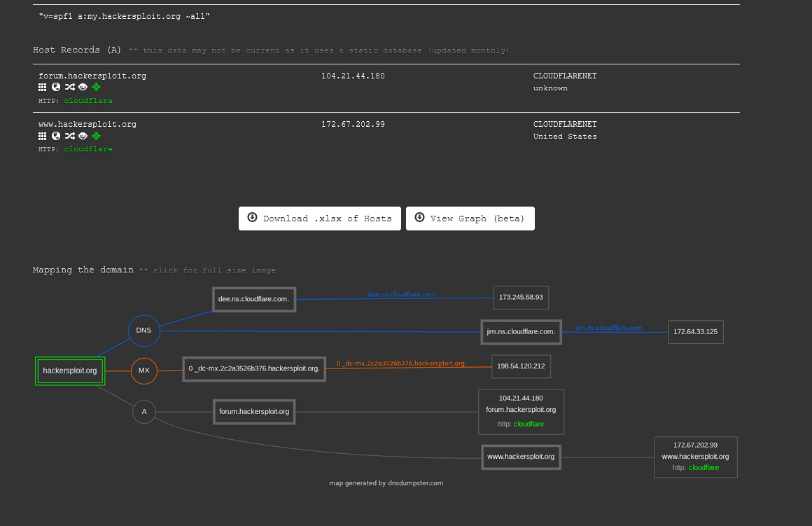Image resolution: width=812 pixels, height=526 pixels.
Task: Click the 'Mapping the domain' heading
Action: (x=83, y=270)
